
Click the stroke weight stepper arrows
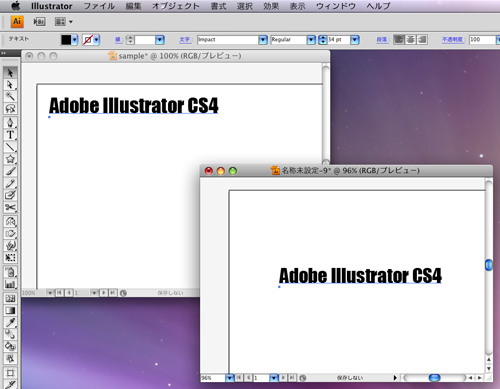click(130, 40)
